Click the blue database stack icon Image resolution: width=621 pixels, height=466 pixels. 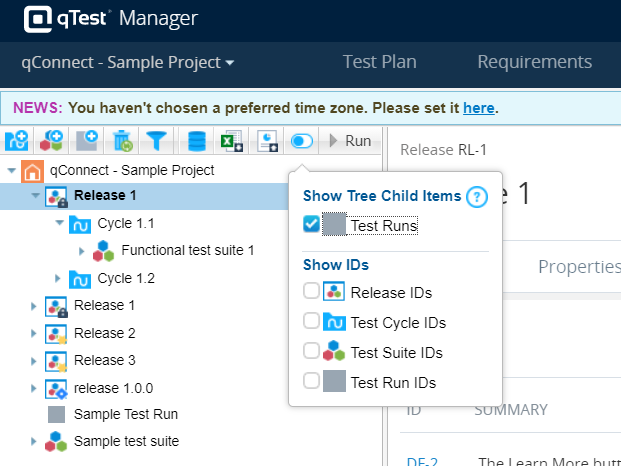click(197, 142)
